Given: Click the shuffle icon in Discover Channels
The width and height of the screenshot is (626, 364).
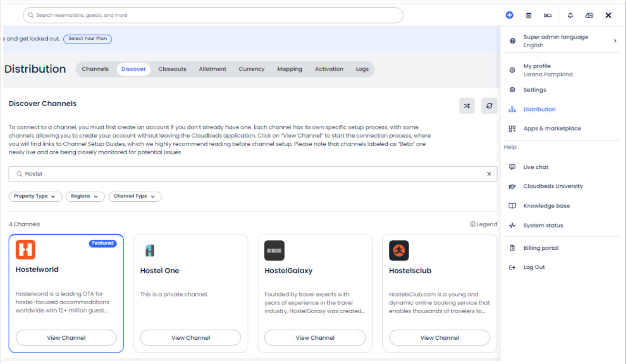Looking at the screenshot, I should (467, 106).
